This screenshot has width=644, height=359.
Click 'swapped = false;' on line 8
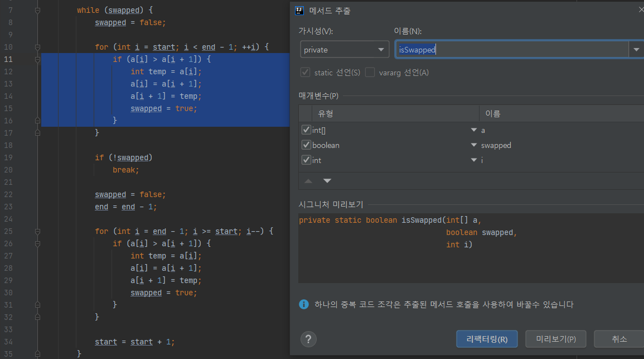tap(130, 23)
